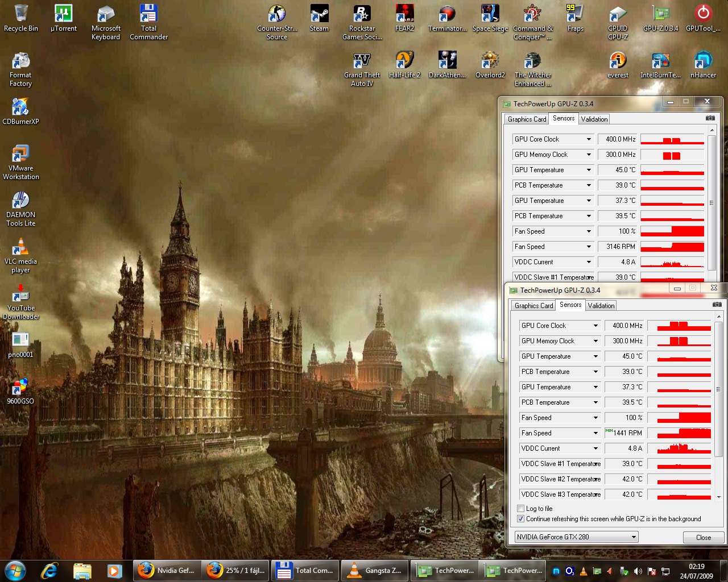Image resolution: width=728 pixels, height=582 pixels.
Task: Launch nHancer desktop icon
Action: click(x=703, y=65)
